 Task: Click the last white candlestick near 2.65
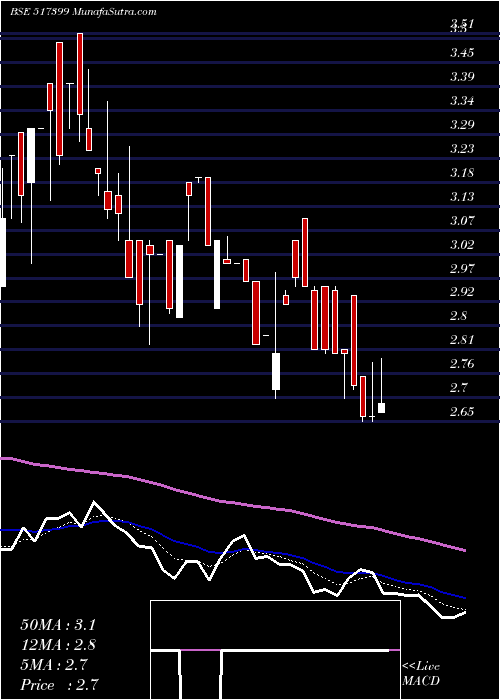pyautogui.click(x=382, y=408)
